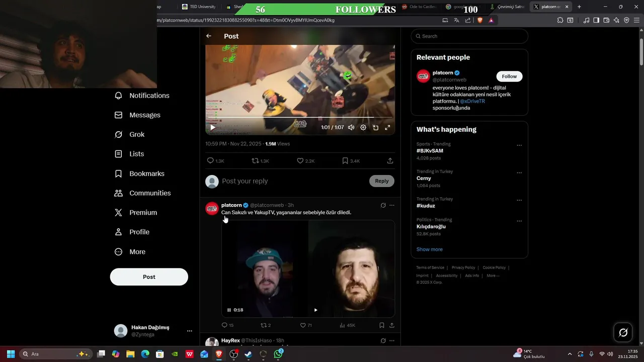
Task: Open replies on the 1.3K reply count
Action: click(x=215, y=161)
